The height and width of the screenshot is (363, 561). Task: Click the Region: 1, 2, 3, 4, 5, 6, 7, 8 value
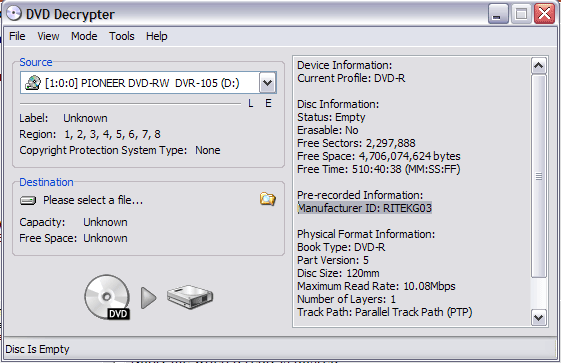point(112,134)
